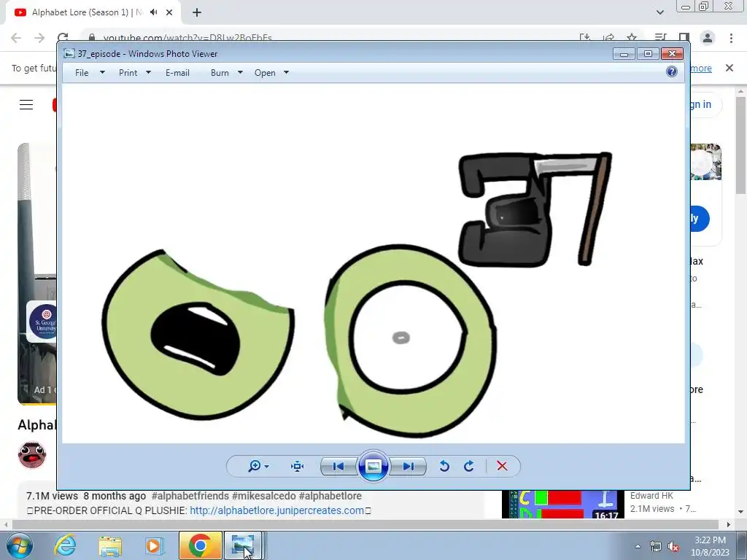The image size is (747, 560).
Task: Open the 16:17 suggested video thumbnail
Action: coord(562,504)
